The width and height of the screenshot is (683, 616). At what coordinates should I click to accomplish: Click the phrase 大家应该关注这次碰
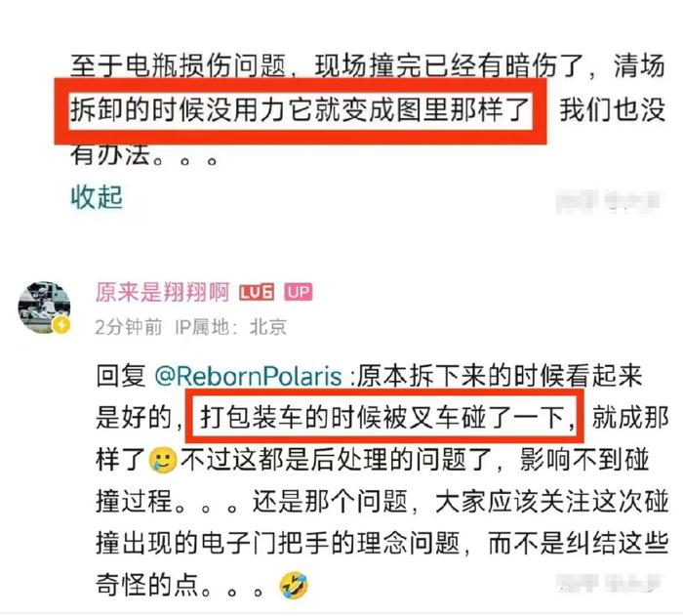tap(552, 502)
